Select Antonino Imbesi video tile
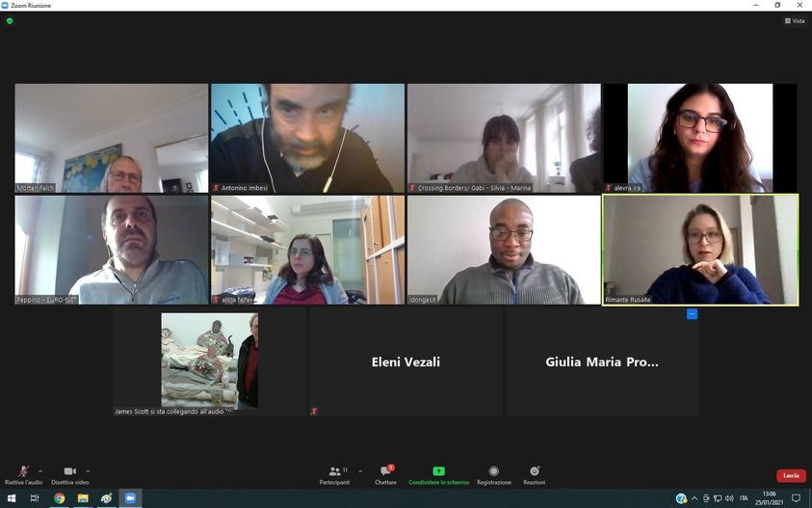The height and width of the screenshot is (508, 812). point(307,139)
